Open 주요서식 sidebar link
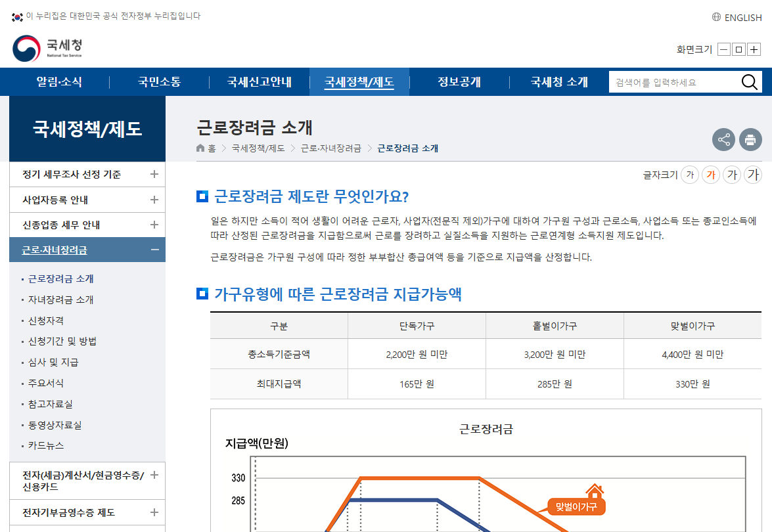772x532 pixels. click(x=46, y=384)
